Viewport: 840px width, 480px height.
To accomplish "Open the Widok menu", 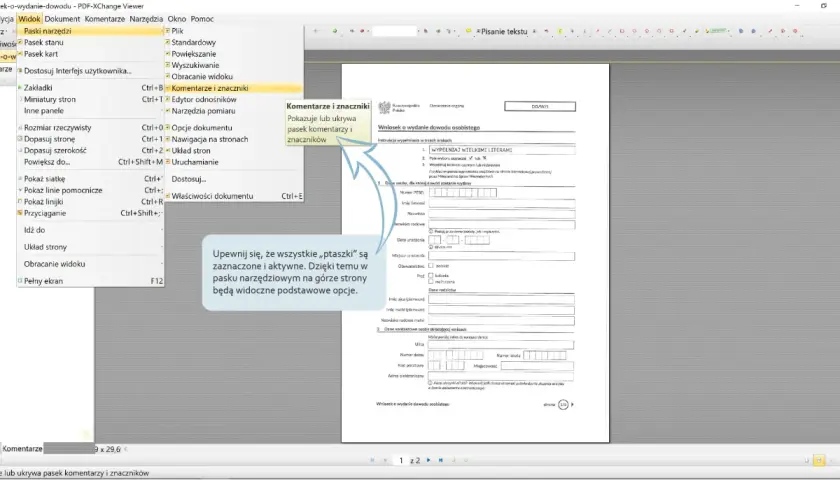I will 29,19.
